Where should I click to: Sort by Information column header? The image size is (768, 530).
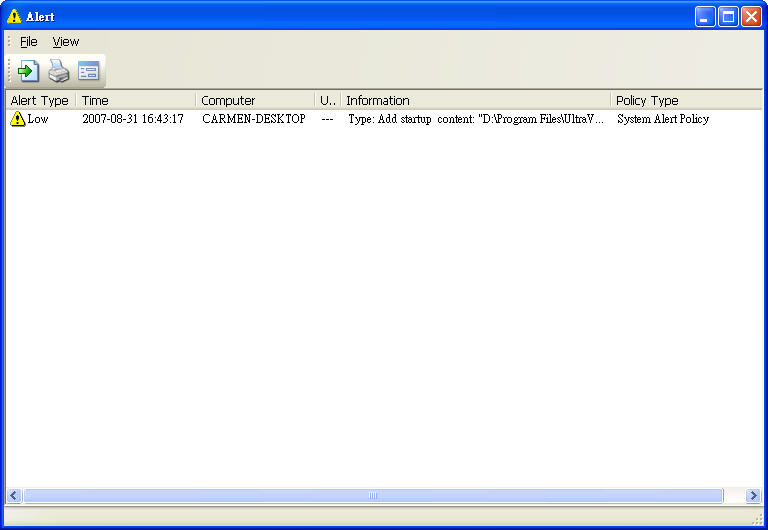tap(476, 100)
